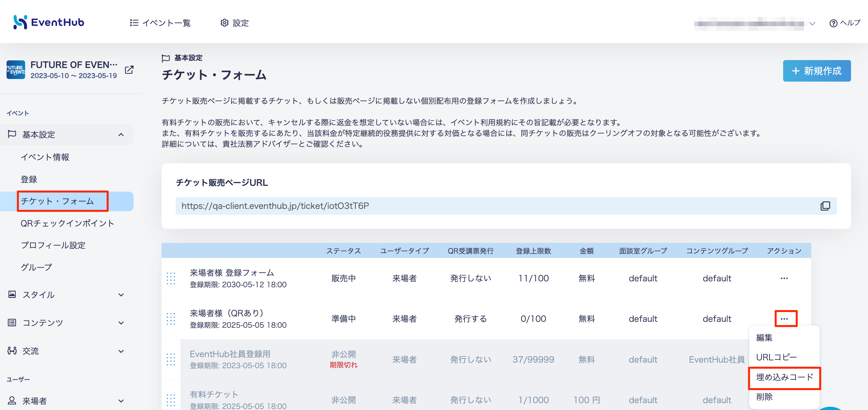The height and width of the screenshot is (410, 868).
Task: Select 編集 in the action menu
Action: 764,338
